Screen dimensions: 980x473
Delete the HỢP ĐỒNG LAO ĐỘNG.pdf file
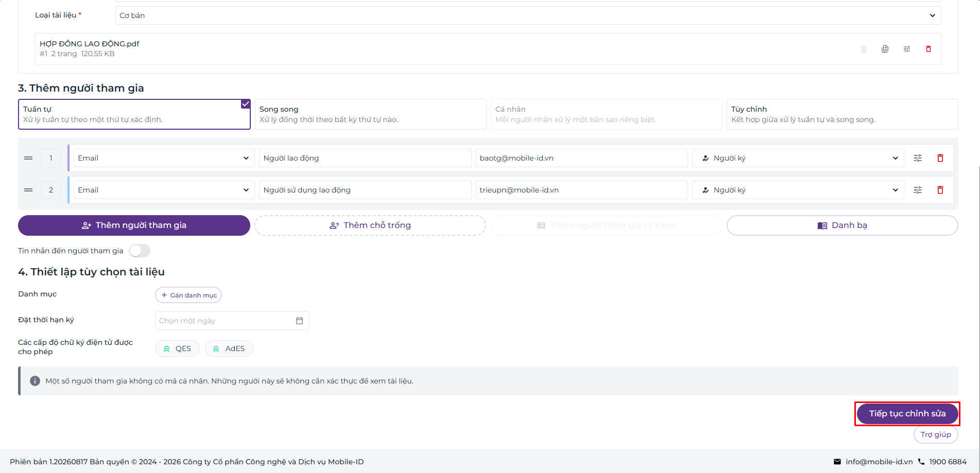[929, 49]
